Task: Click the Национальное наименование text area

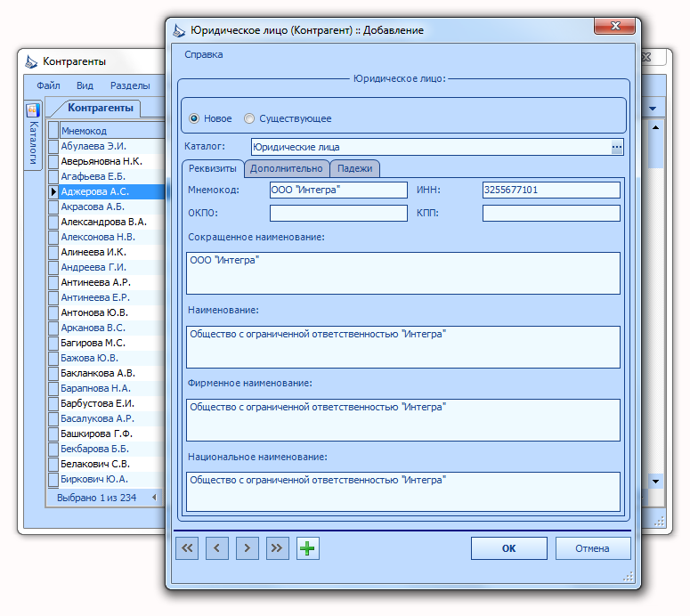Action: [x=403, y=492]
